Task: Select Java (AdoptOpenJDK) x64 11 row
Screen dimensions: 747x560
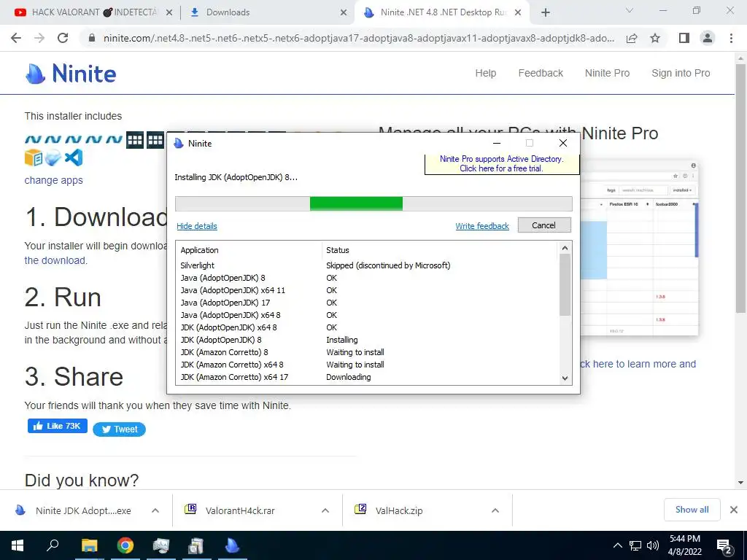Action: tap(367, 290)
